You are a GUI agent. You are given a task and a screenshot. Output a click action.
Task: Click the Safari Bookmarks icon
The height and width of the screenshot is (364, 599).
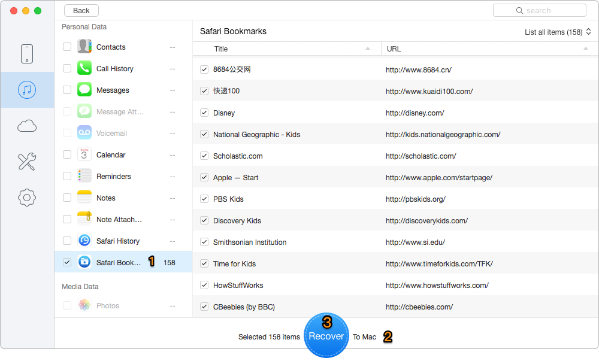point(84,262)
